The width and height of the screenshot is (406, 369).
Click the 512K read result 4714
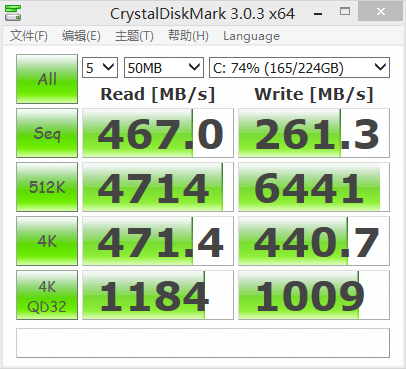point(158,187)
